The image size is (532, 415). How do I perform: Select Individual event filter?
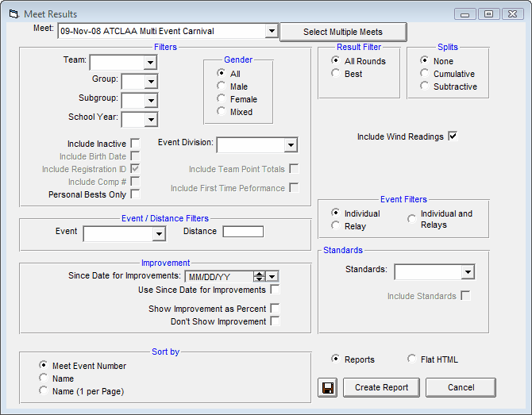click(x=336, y=213)
